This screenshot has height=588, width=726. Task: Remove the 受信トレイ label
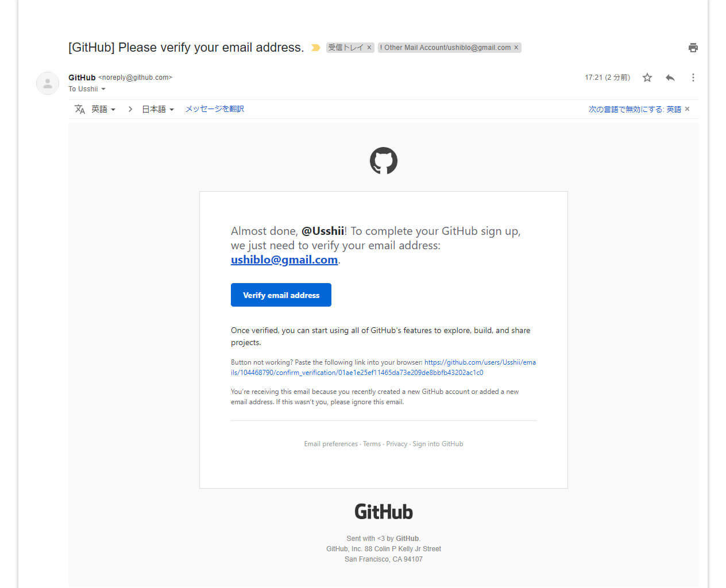[x=369, y=48]
